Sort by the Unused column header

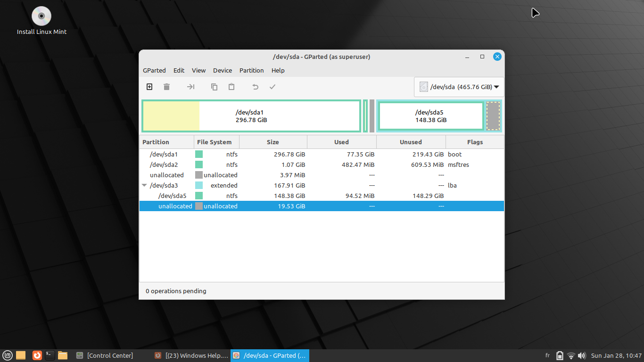pos(411,142)
